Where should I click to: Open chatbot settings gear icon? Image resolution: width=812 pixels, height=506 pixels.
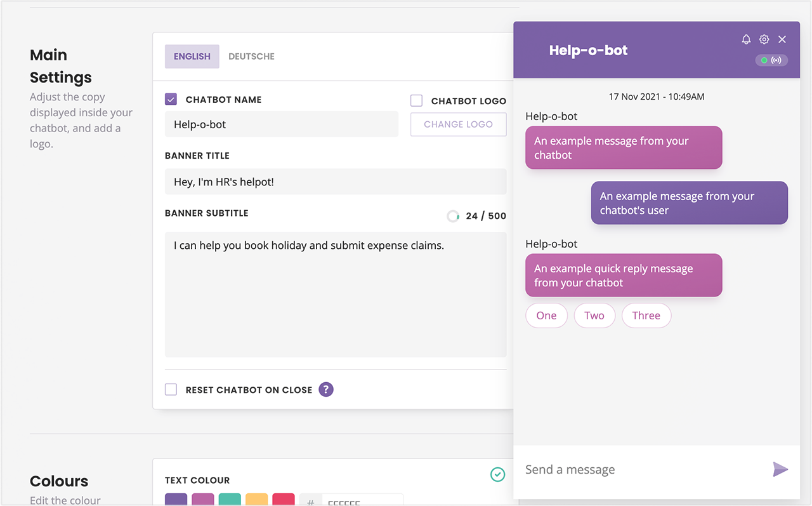coord(764,39)
